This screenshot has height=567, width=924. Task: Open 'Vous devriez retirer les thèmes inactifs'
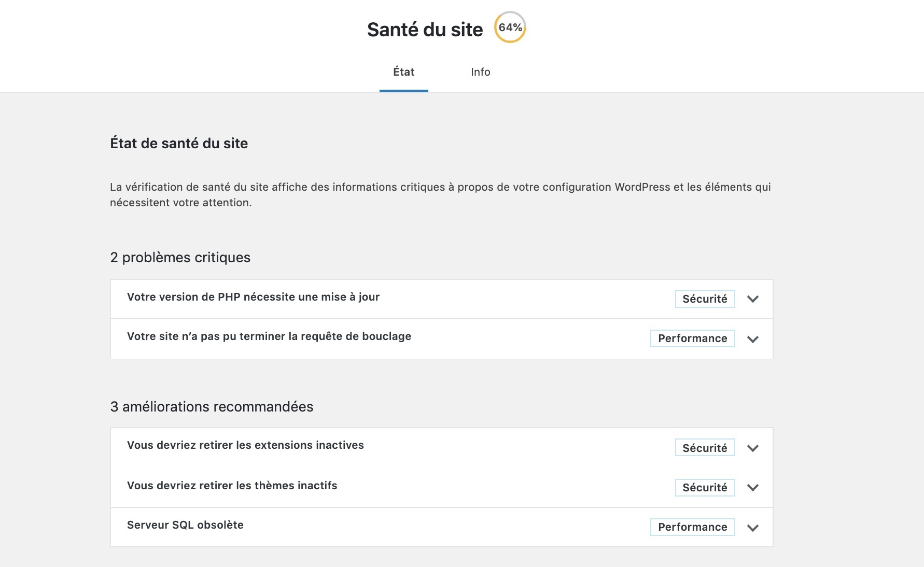232,486
